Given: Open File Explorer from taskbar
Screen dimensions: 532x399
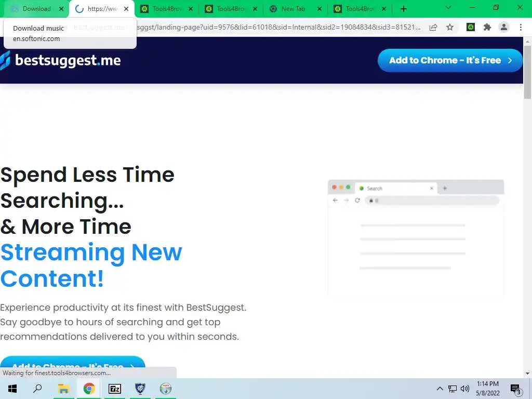Looking at the screenshot, I should click(x=63, y=389).
